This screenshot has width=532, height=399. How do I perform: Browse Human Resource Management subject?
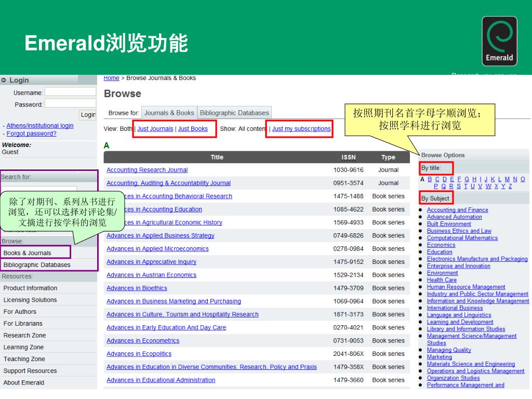(466, 287)
